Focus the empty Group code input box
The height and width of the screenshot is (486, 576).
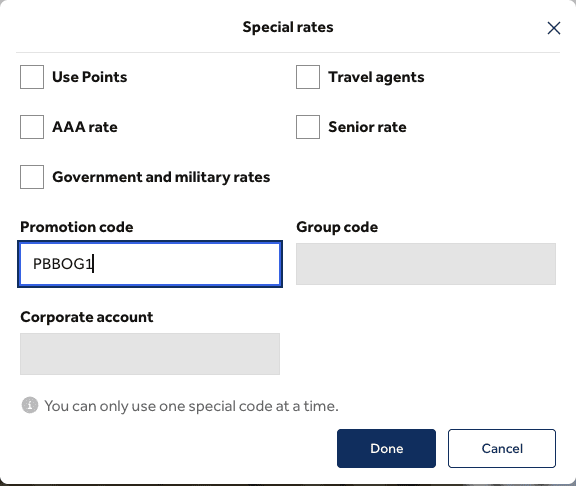click(x=426, y=264)
